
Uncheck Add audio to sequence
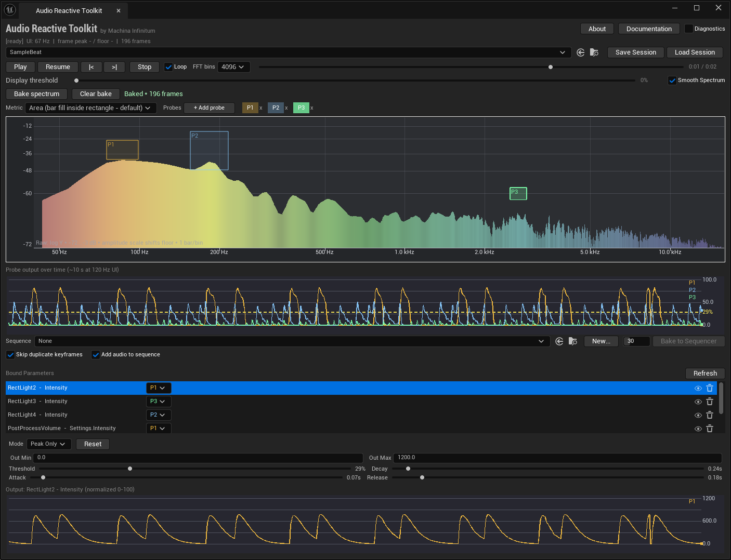point(96,355)
